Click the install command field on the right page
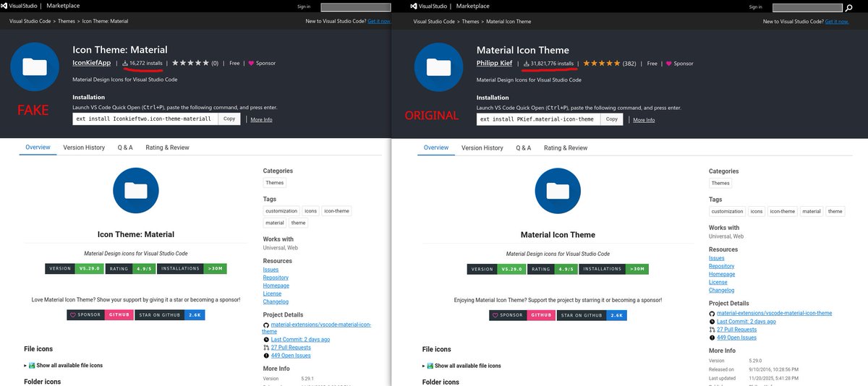This screenshot has width=868, height=386. click(x=538, y=119)
